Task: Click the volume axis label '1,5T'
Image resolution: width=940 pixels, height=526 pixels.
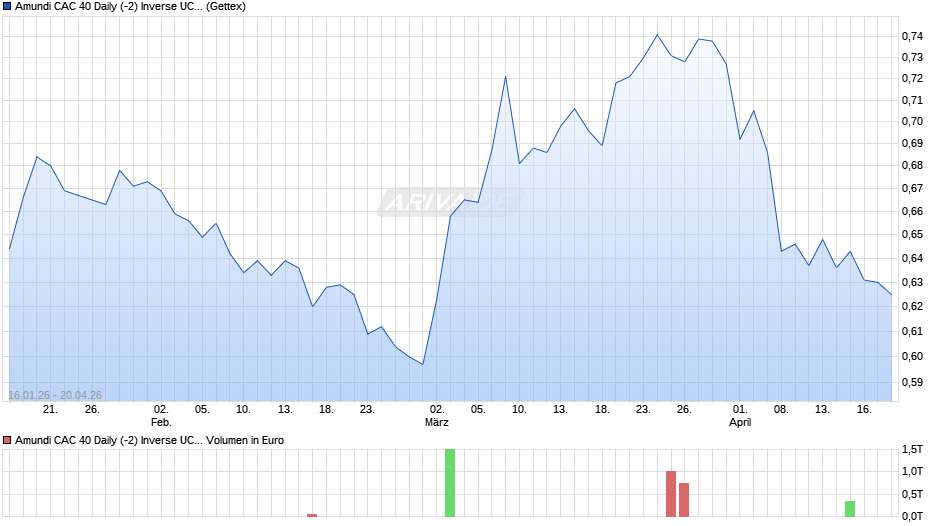Action: 912,449
